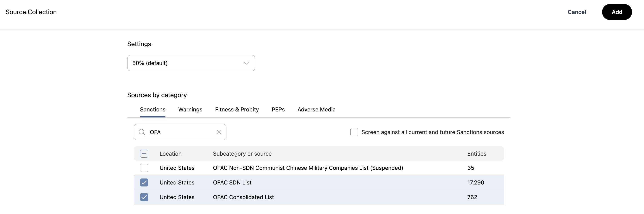Focus the sources search field
The height and width of the screenshot is (214, 644).
(181, 132)
